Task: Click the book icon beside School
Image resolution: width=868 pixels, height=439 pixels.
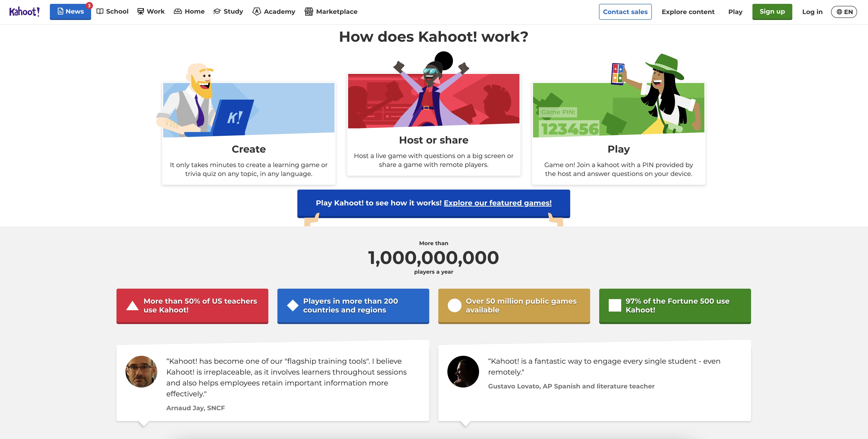Action: pos(100,12)
